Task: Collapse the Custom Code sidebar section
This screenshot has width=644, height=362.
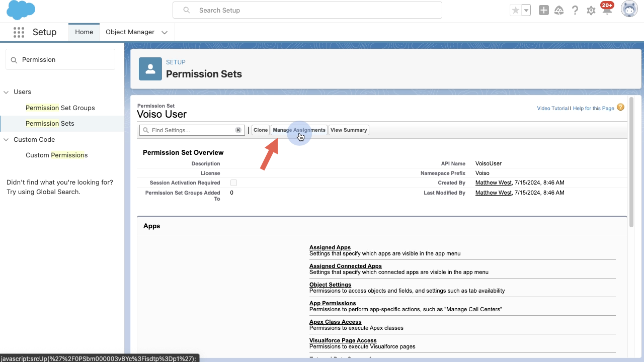Action: [6, 140]
